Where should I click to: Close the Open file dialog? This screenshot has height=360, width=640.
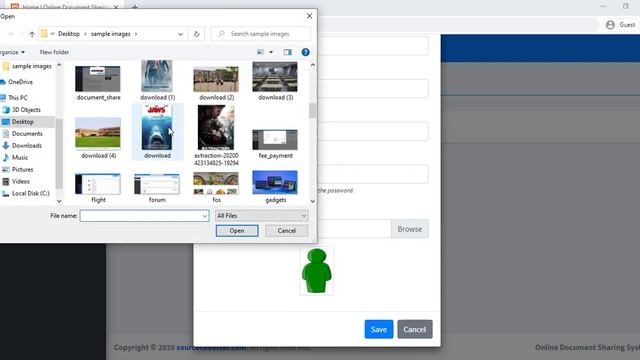tap(309, 16)
